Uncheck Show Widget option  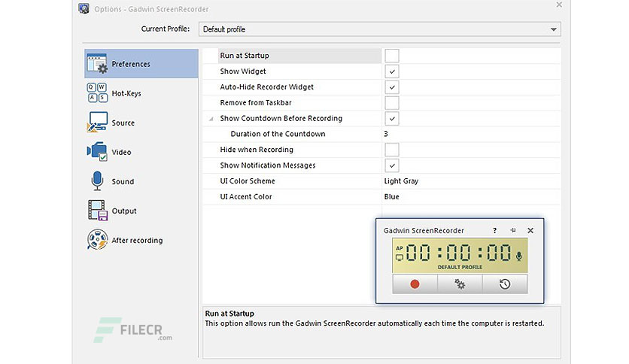392,71
